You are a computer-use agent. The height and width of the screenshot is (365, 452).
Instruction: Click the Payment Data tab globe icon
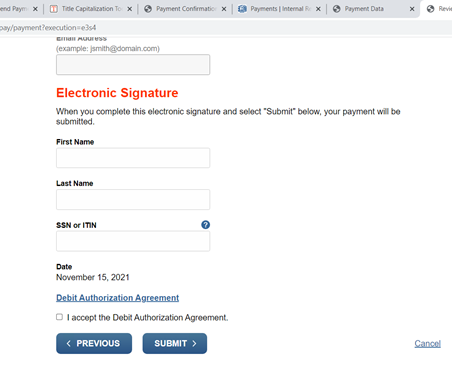pyautogui.click(x=337, y=9)
